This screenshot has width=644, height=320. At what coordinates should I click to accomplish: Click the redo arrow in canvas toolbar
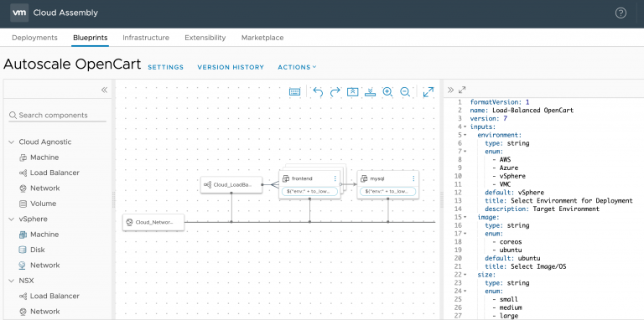[335, 92]
